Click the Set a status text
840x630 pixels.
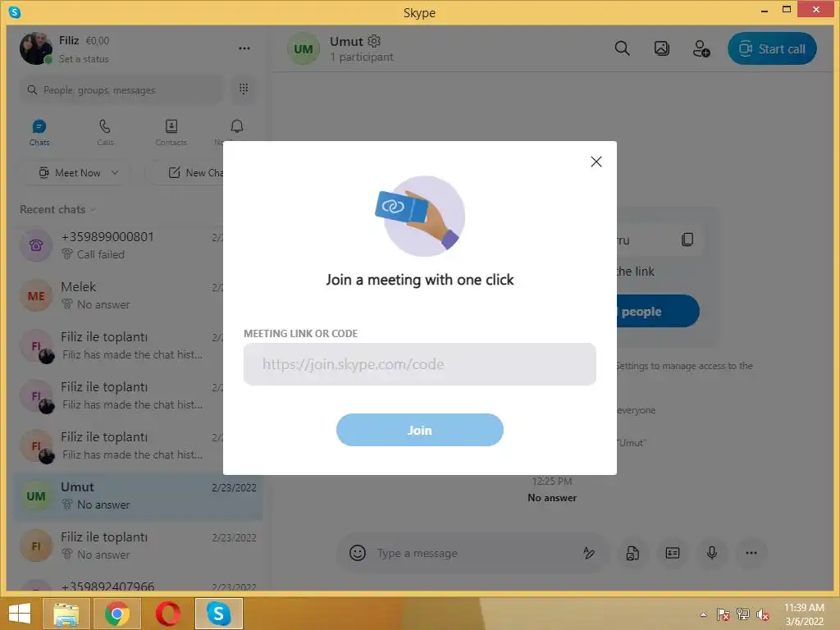point(84,59)
